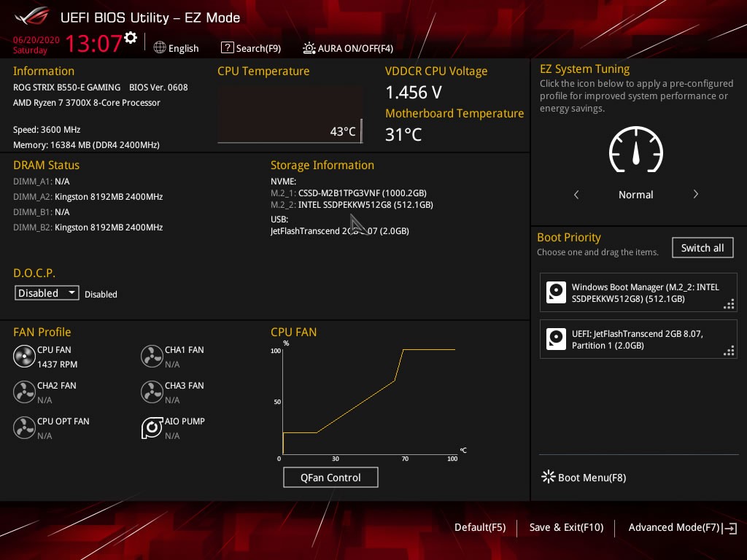Viewport: 747px width, 560px height.
Task: Open the date and time settings gear
Action: [x=131, y=38]
